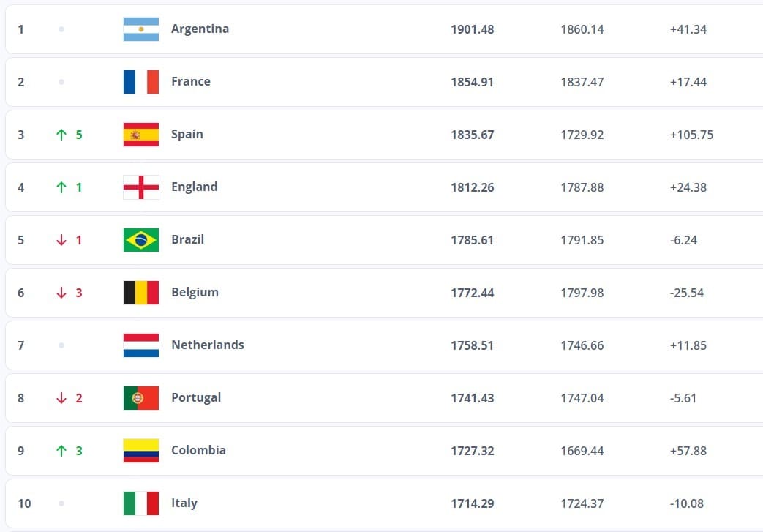
Task: Click the Belgium flag icon
Action: click(x=141, y=293)
